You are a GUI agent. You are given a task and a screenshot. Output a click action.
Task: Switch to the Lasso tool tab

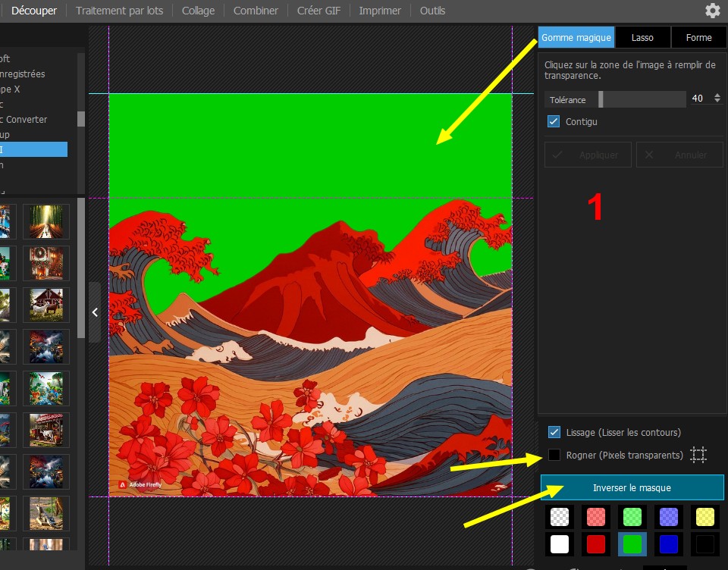[642, 38]
